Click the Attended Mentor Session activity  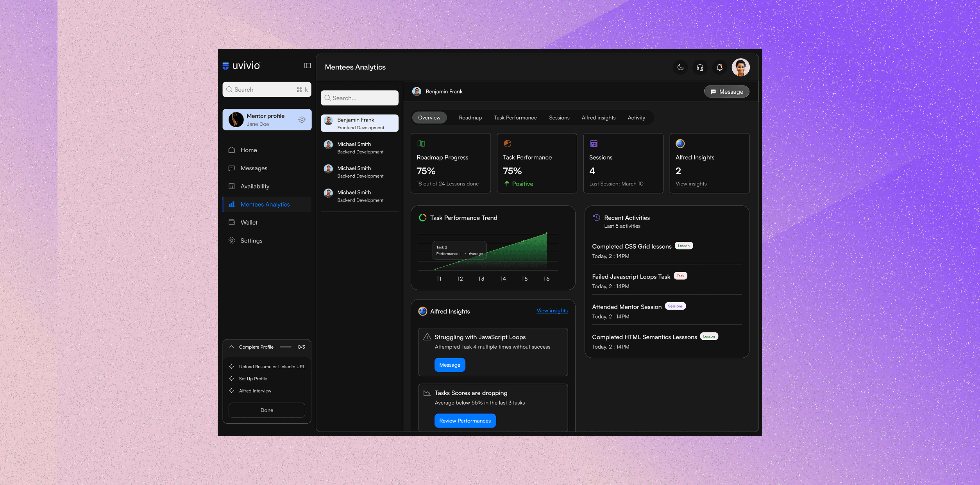tap(667, 311)
